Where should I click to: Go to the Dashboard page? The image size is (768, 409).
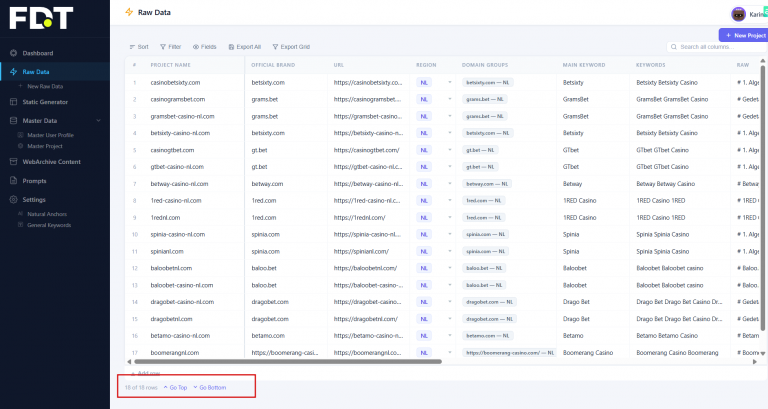(x=38, y=53)
